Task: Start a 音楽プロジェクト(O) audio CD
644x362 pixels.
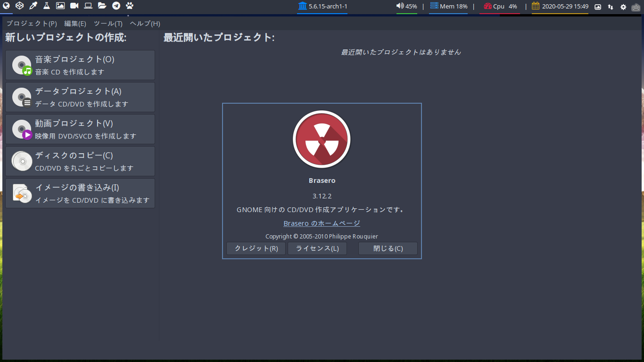Action: (80, 65)
